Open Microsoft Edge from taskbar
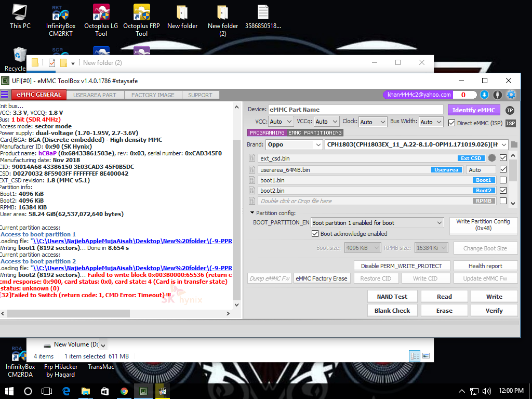Image resolution: width=532 pixels, height=399 pixels. point(66,391)
